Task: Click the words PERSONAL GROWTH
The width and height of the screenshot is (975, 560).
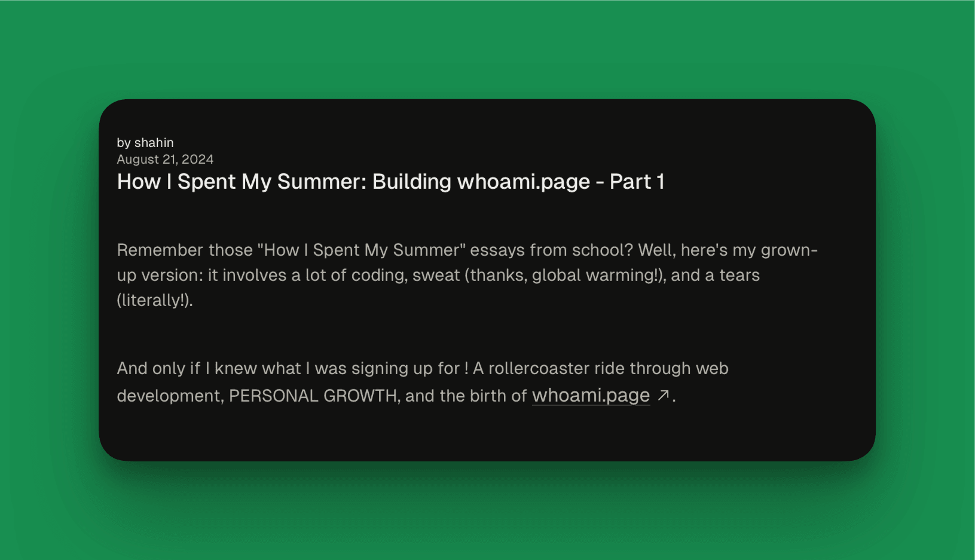Action: pos(313,396)
